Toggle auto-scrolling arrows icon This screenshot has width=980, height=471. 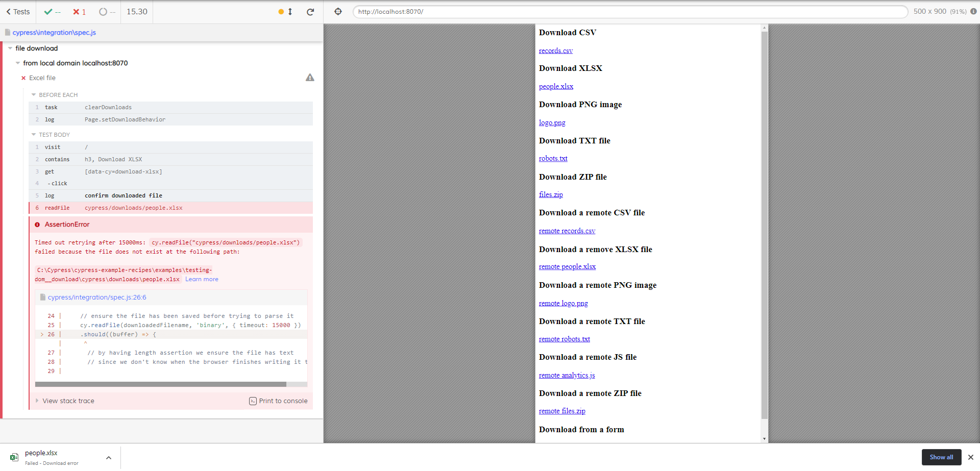(x=290, y=12)
